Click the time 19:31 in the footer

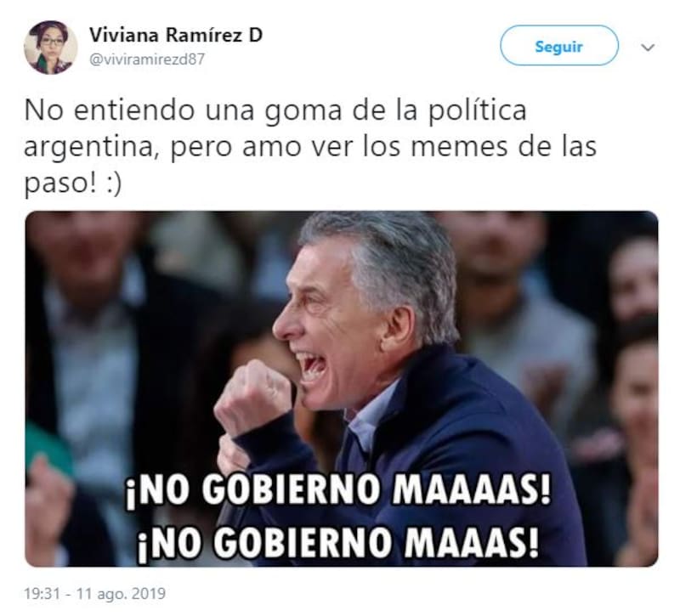42,593
